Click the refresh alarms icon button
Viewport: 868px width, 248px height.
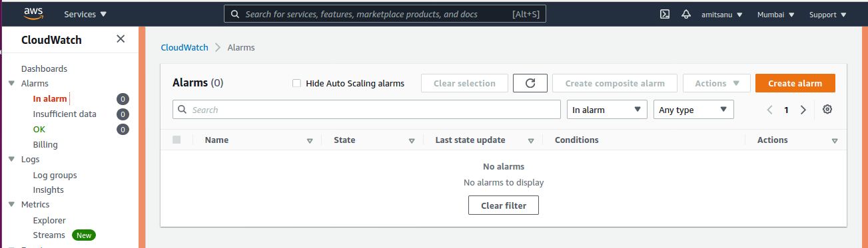click(530, 83)
